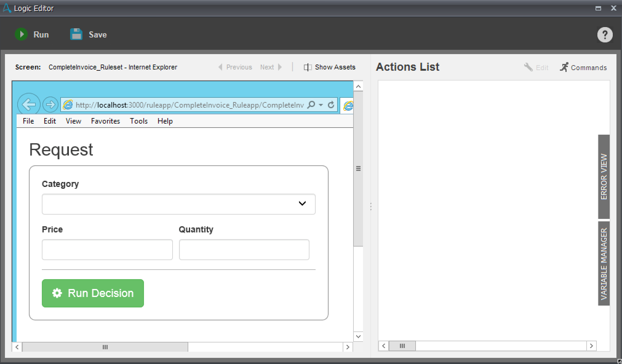
Task: Click the screen preview vertical scrollbar down arrow
Action: click(358, 336)
